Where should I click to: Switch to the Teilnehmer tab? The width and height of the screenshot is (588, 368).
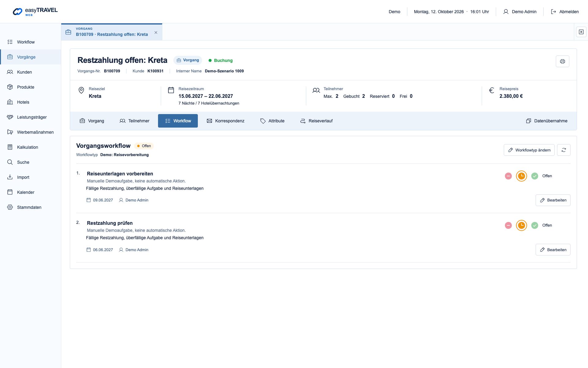(x=134, y=121)
